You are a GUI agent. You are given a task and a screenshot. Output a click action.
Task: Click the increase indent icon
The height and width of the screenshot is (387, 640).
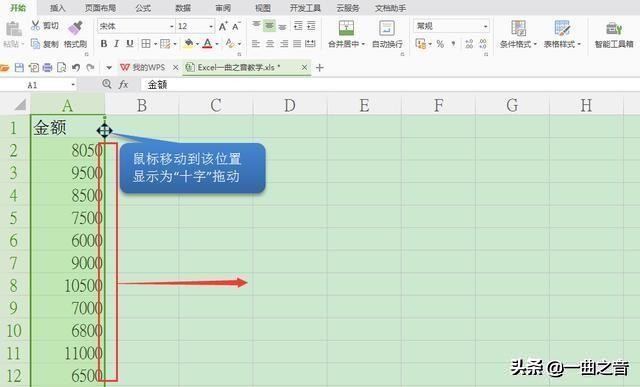click(311, 26)
